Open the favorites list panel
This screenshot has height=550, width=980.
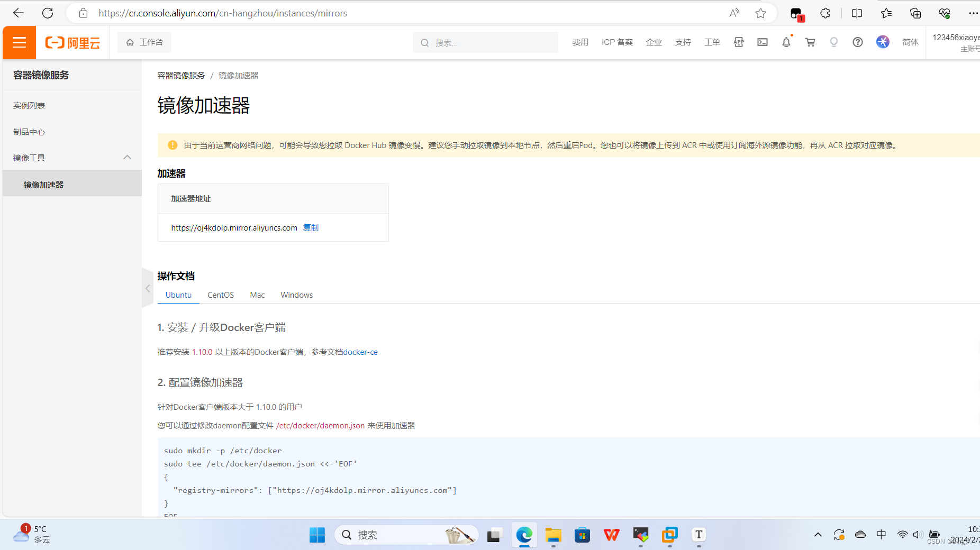click(886, 13)
